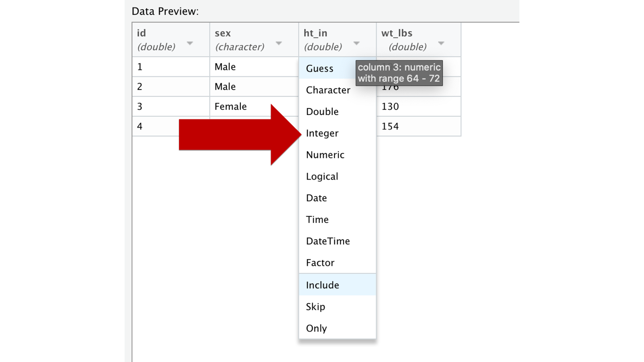644x362 pixels.
Task: Click the ht_in column header
Action: (x=337, y=40)
